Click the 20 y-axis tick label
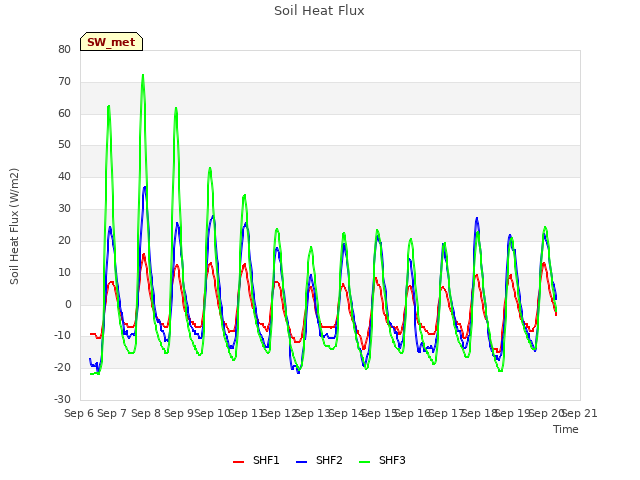 [x=64, y=240]
